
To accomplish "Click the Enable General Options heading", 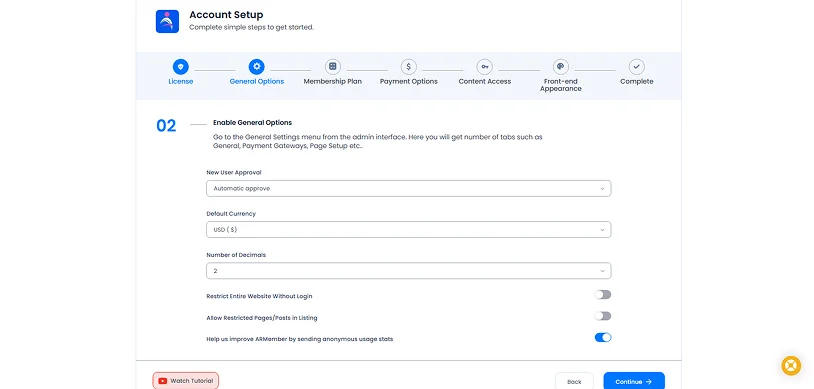I will 252,123.
